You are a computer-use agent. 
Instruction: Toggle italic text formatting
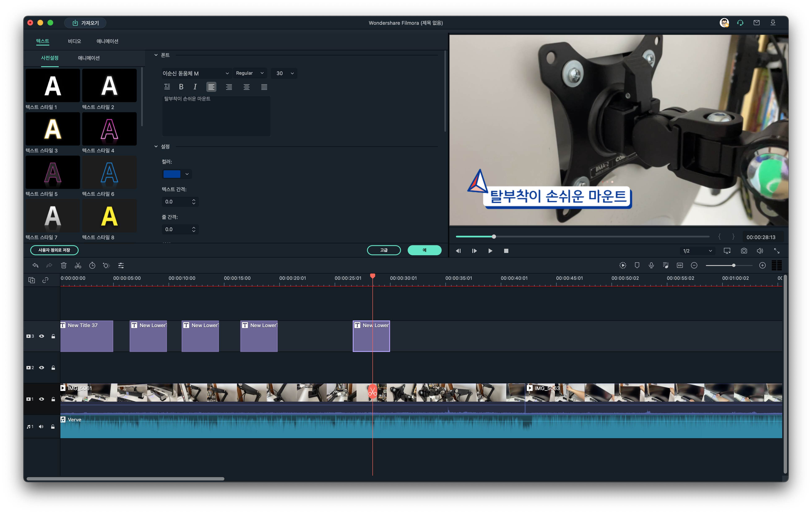coord(195,87)
